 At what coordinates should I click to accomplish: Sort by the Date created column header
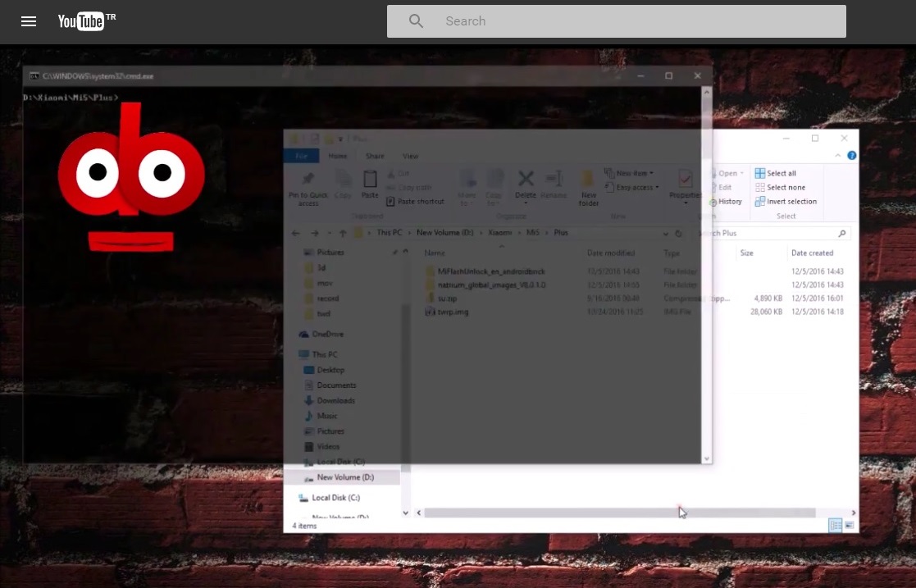point(812,253)
